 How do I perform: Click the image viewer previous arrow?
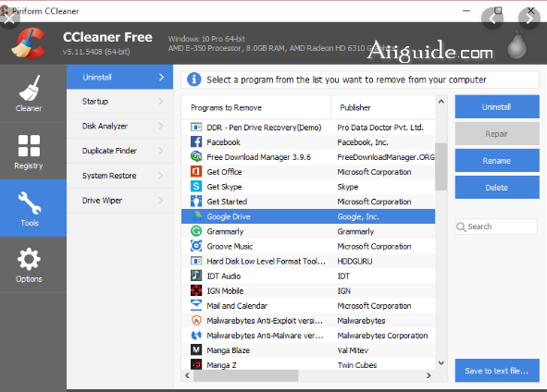492,18
